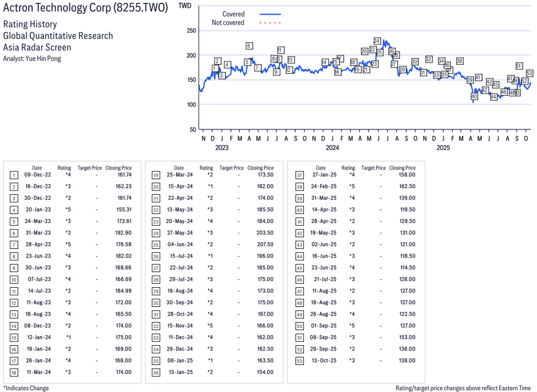The height and width of the screenshot is (392, 537).
Task: Click chart marker 51 in late 2025
Action: tap(519, 66)
